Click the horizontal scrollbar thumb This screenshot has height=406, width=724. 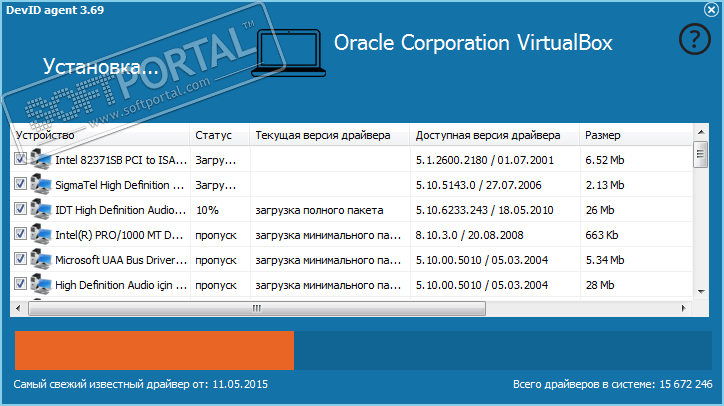pos(257,308)
